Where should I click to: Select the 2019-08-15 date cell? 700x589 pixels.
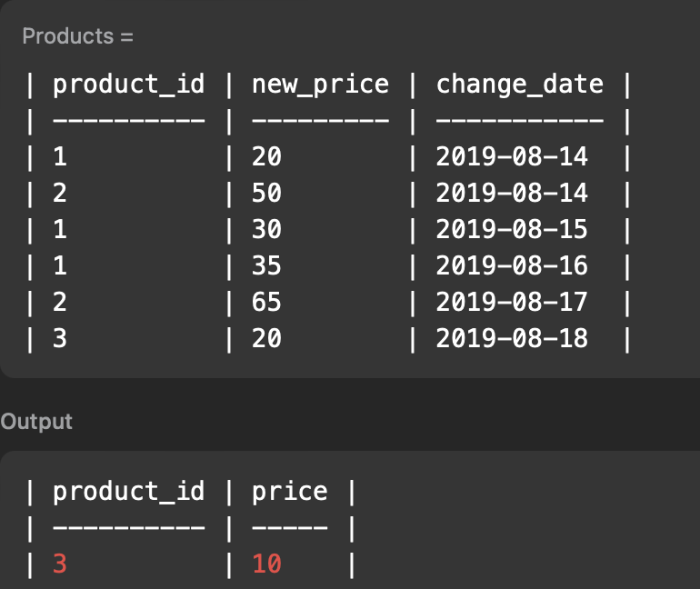(x=512, y=229)
